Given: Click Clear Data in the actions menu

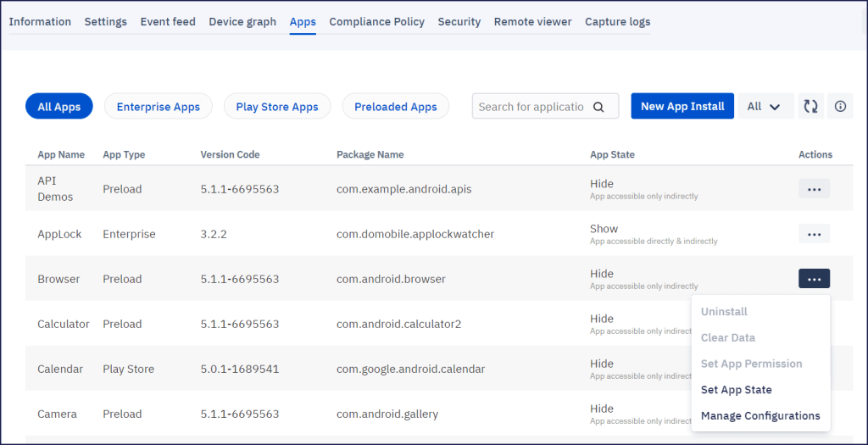Looking at the screenshot, I should point(728,337).
